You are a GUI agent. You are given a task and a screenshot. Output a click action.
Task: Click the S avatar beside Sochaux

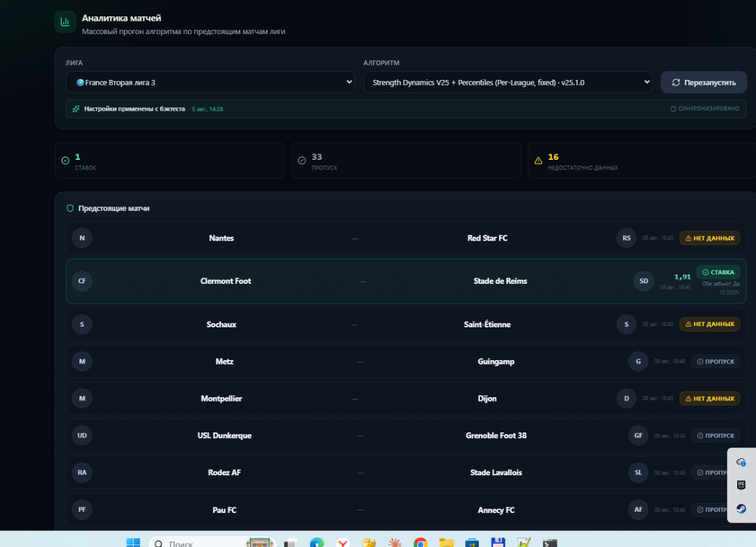click(82, 324)
